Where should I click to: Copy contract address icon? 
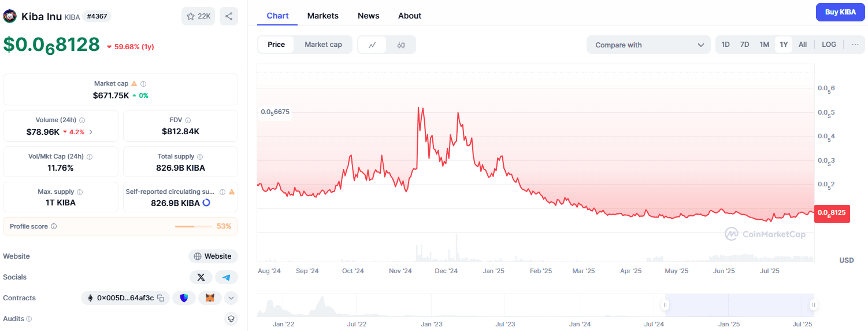[161, 298]
